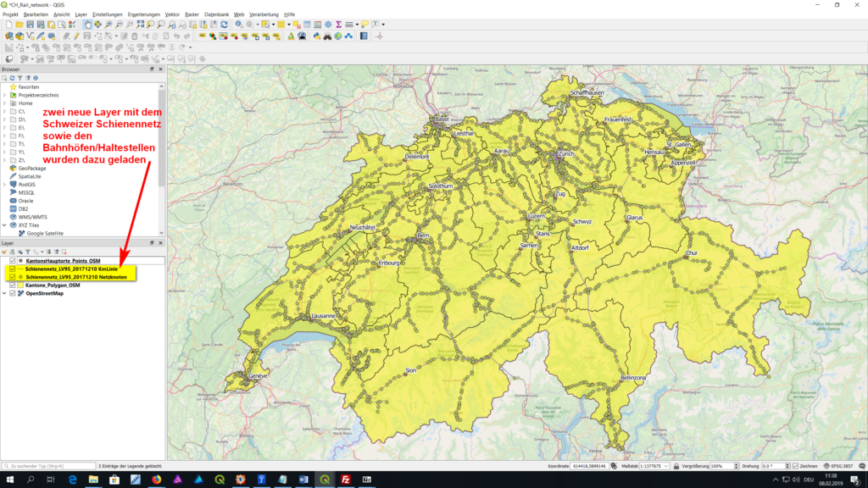Click the lock scale icon in status bar
This screenshot has height=488, width=868.
tap(675, 466)
